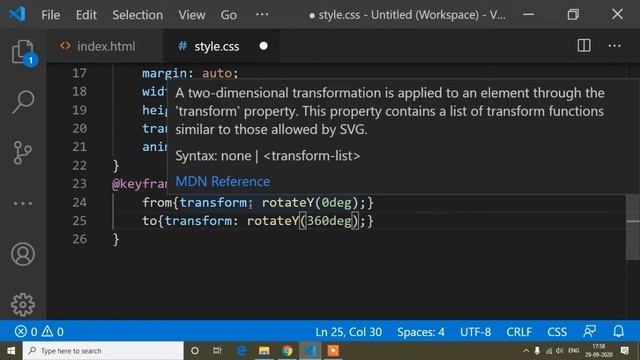
Task: Open the Source Control view
Action: click(x=23, y=153)
